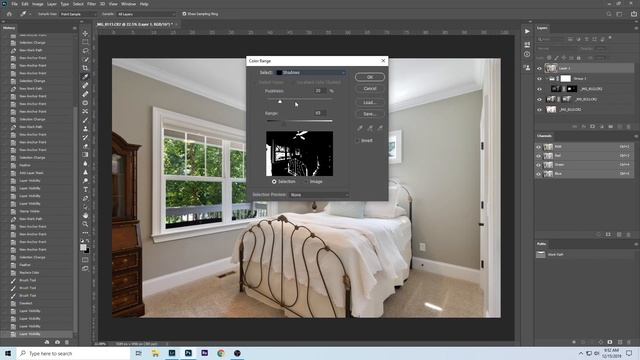The image size is (640, 360).
Task: Click the Load... button
Action: pos(369,102)
